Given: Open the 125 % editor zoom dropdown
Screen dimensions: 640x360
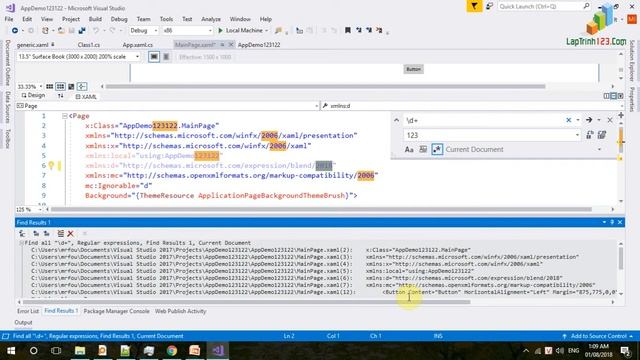Looking at the screenshot, I should (x=40, y=209).
